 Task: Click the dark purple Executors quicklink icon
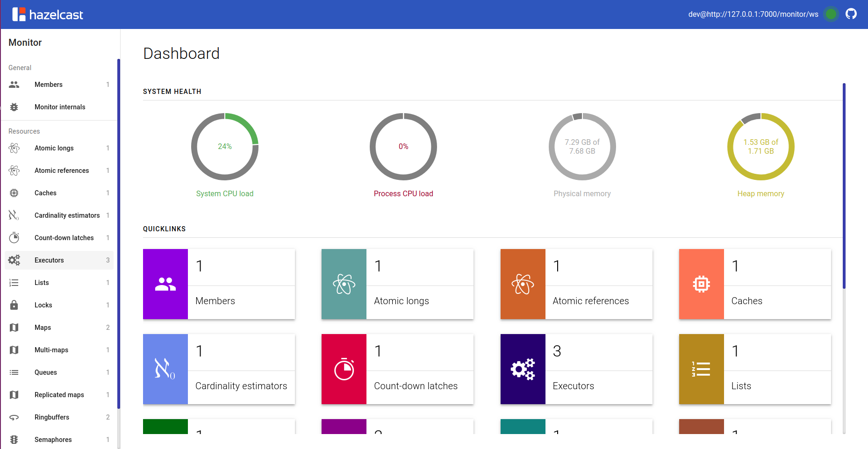click(523, 369)
